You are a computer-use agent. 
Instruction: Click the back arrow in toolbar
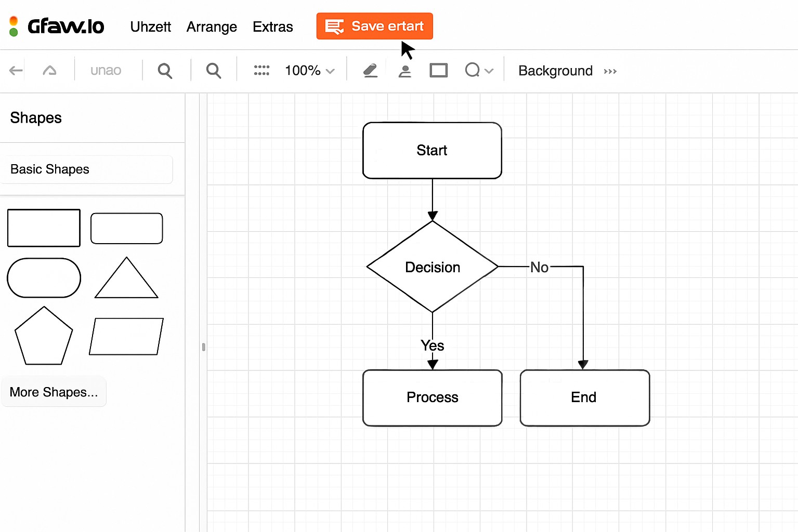16,70
